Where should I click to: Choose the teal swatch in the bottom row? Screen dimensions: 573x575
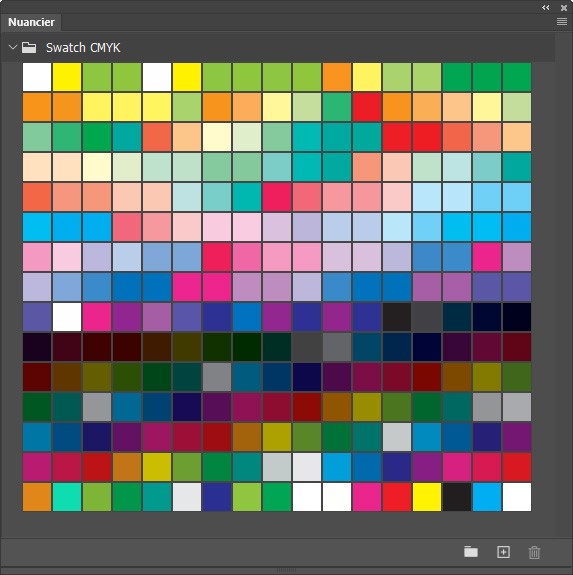coord(157,497)
